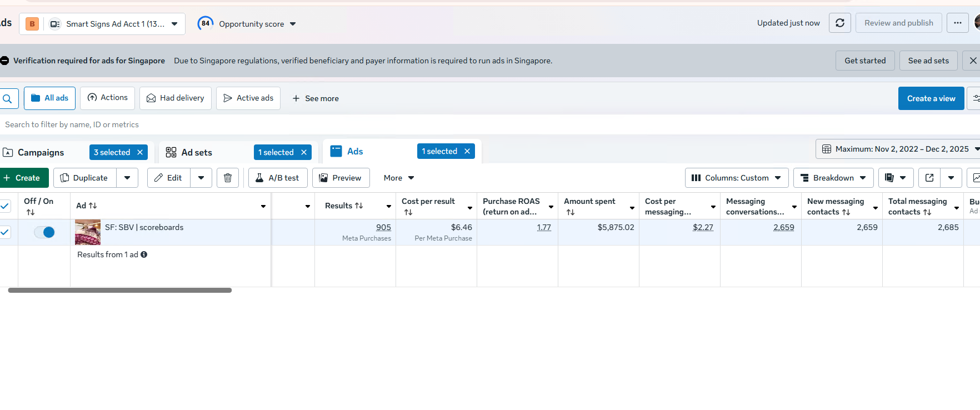Image resolution: width=980 pixels, height=410 pixels.
Task: Expand the Columns: Custom dropdown
Action: click(x=737, y=178)
